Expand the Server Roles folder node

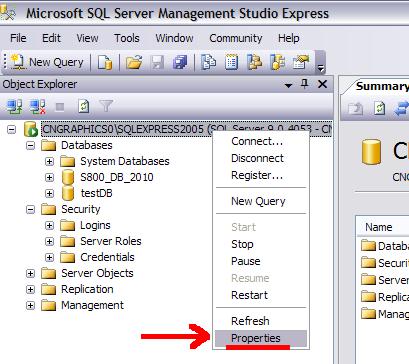[x=49, y=241]
